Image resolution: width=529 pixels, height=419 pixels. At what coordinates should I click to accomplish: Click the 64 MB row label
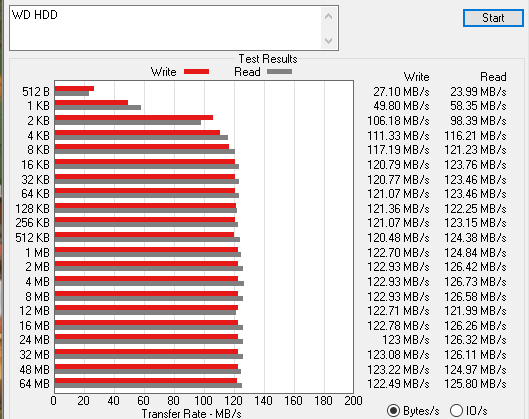point(34,384)
